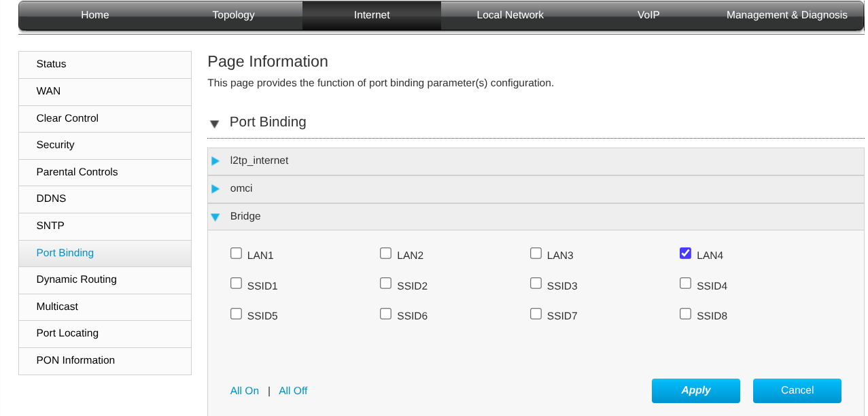Click the All On link
The height and width of the screenshot is (416, 868).
coord(244,391)
